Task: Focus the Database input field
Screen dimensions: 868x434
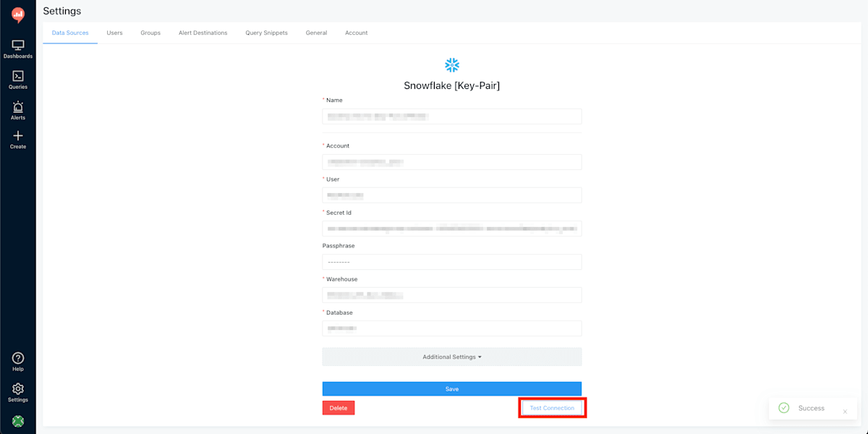Action: (452, 328)
